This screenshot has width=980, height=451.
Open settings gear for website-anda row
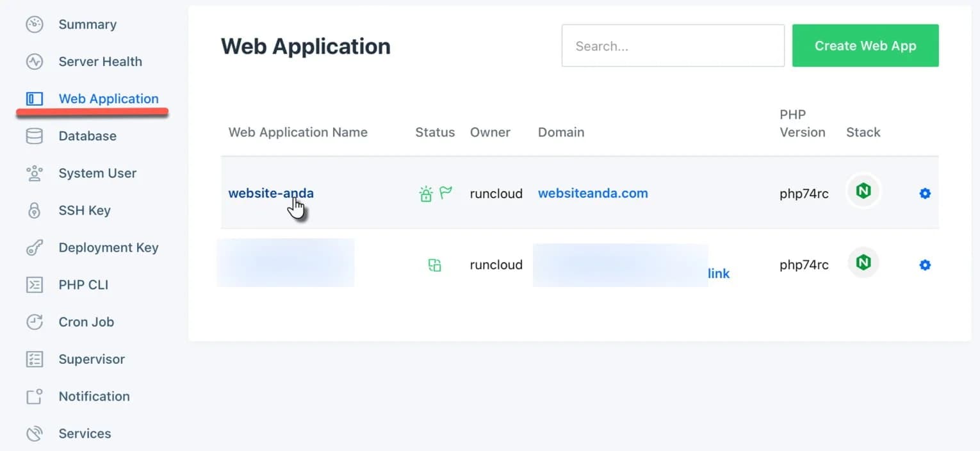coord(924,193)
